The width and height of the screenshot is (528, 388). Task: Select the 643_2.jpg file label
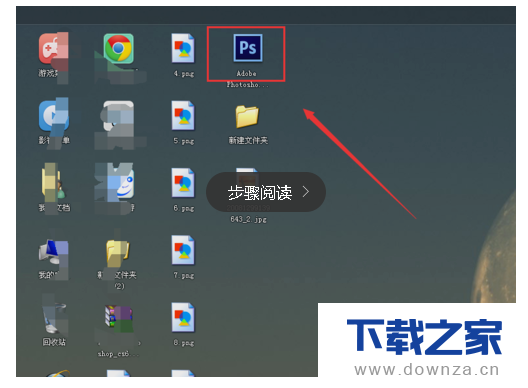(x=248, y=219)
